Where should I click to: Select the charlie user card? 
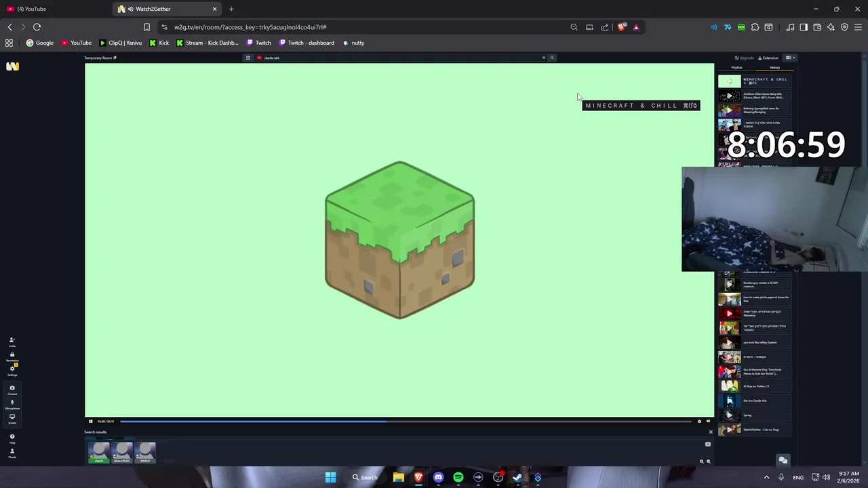click(100, 452)
